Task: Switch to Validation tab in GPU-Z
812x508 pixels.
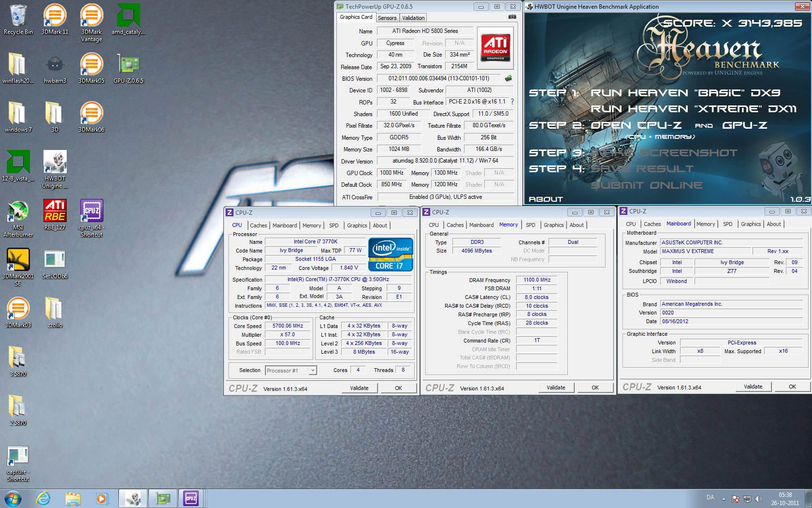Action: point(413,18)
